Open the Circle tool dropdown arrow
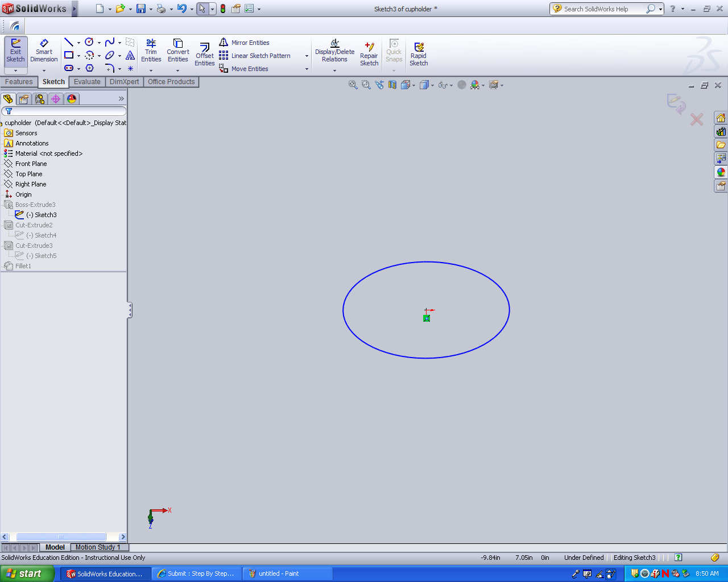Image resolution: width=728 pixels, height=582 pixels. click(99, 43)
